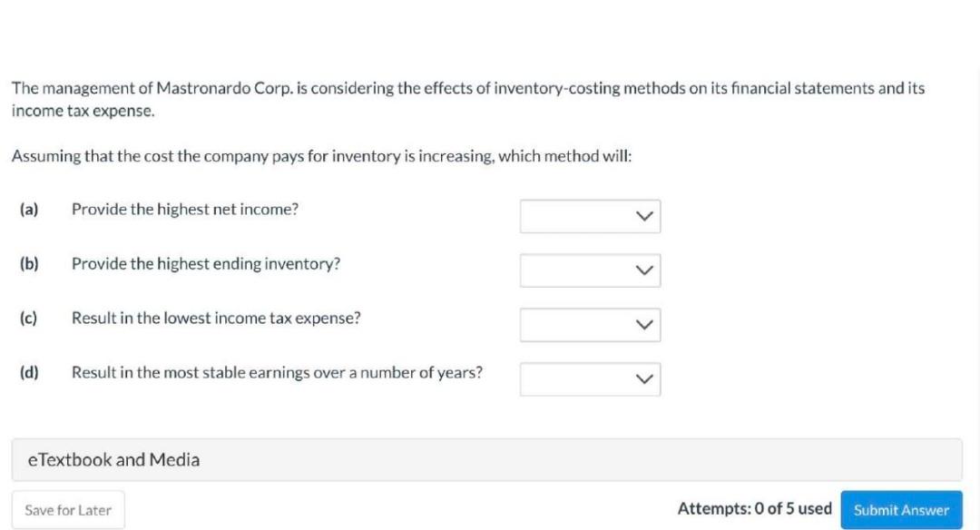The width and height of the screenshot is (980, 530).
Task: Click the chevron on question (d) dropdown
Action: pos(644,378)
